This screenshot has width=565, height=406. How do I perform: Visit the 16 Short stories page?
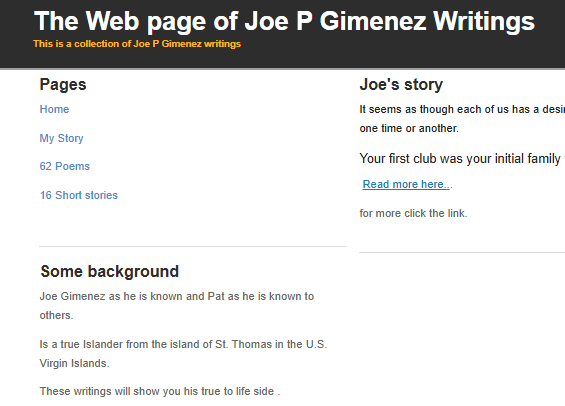click(79, 195)
